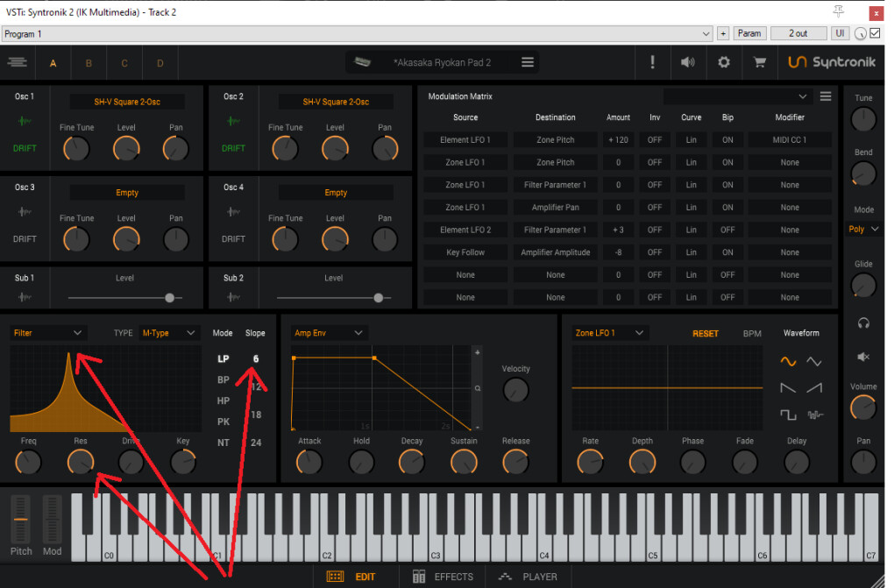Click the Param button

point(749,33)
